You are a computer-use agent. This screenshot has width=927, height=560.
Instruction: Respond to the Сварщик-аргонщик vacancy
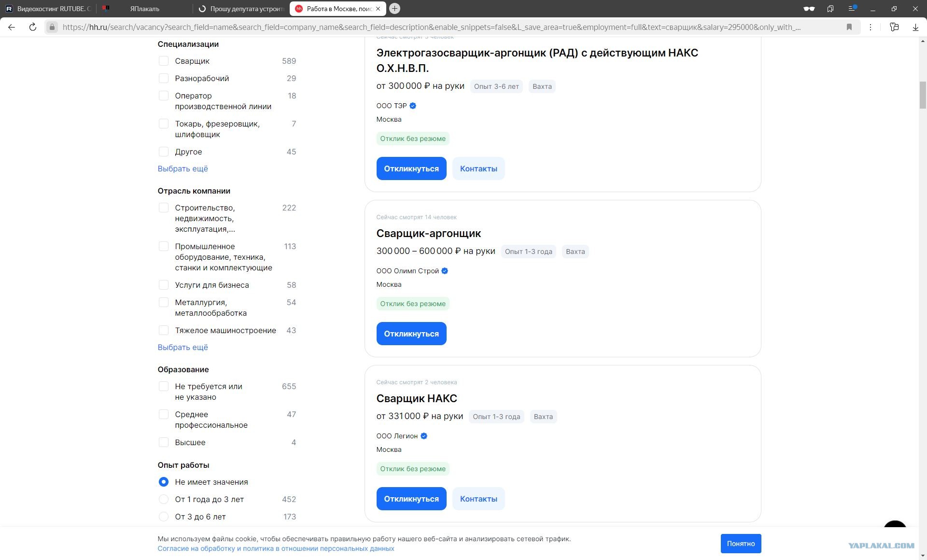411,334
